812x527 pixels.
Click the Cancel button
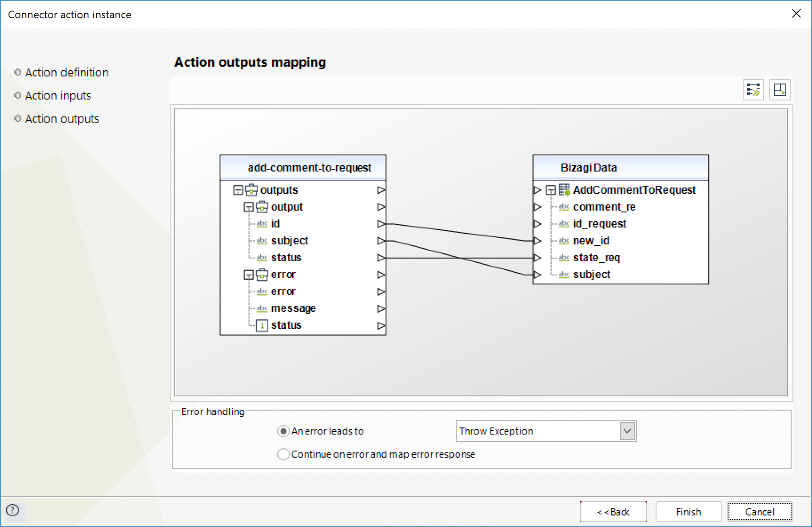pos(760,512)
